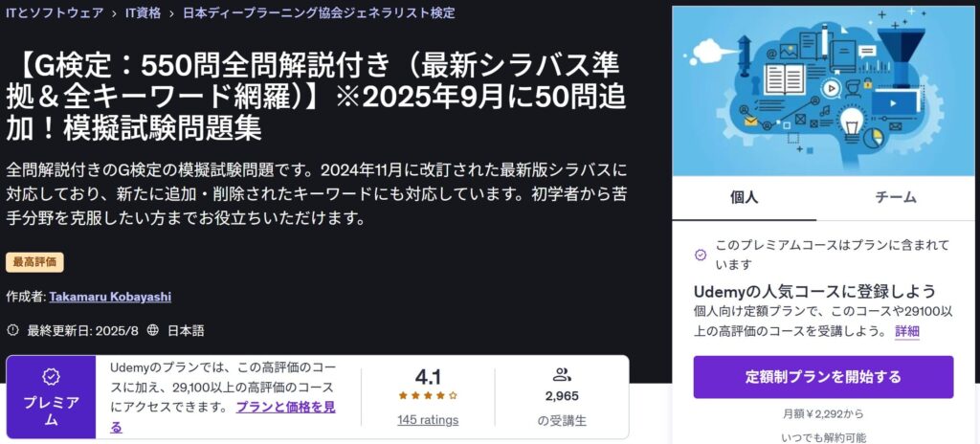The image size is (980, 444).
Task: Open 日本ディープラーニング協会ジェネラリスト検定 breadcrumb
Action: click(x=319, y=12)
